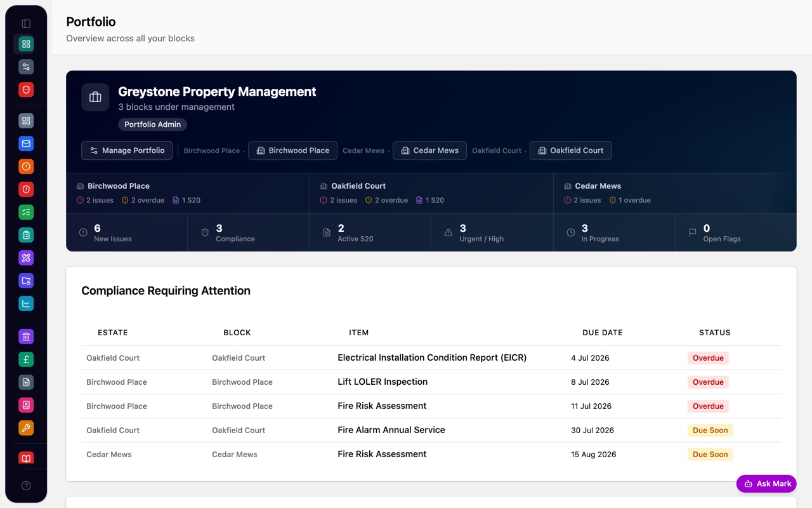Open the Ask Mark assistant

[766, 484]
